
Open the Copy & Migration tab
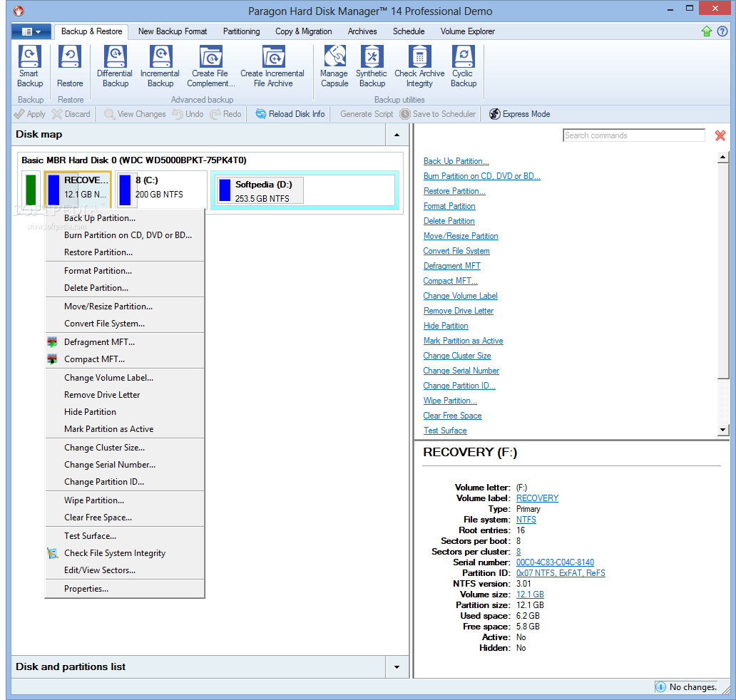pos(303,31)
